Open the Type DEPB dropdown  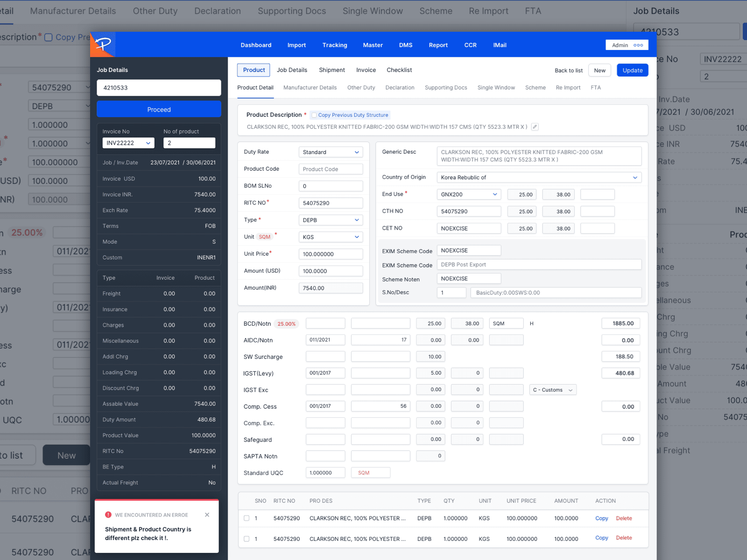coord(331,220)
